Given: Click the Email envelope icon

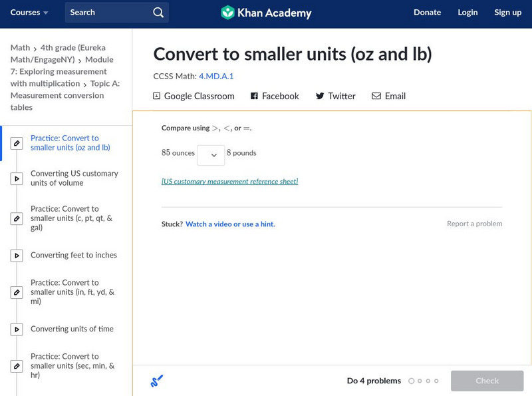Looking at the screenshot, I should click(376, 96).
